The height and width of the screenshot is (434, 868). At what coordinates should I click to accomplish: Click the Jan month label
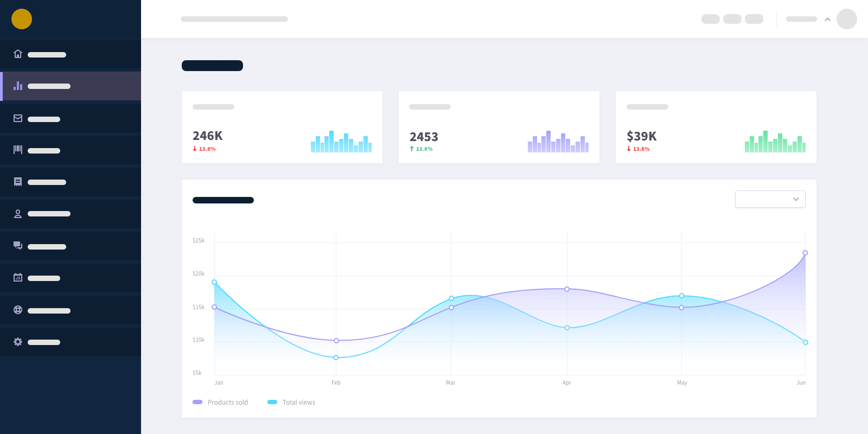[x=219, y=382]
